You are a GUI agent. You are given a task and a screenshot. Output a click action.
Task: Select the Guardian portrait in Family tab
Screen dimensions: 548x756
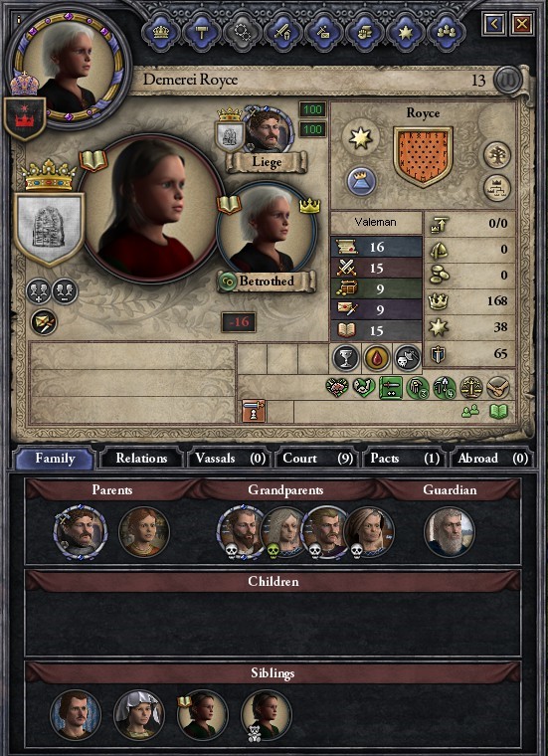[x=450, y=532]
